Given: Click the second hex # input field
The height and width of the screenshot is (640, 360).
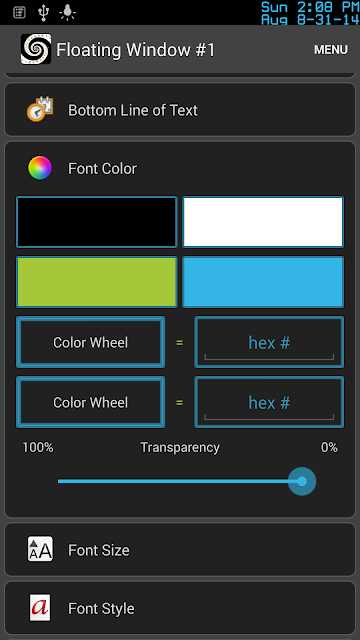Looking at the screenshot, I should click(x=269, y=402).
